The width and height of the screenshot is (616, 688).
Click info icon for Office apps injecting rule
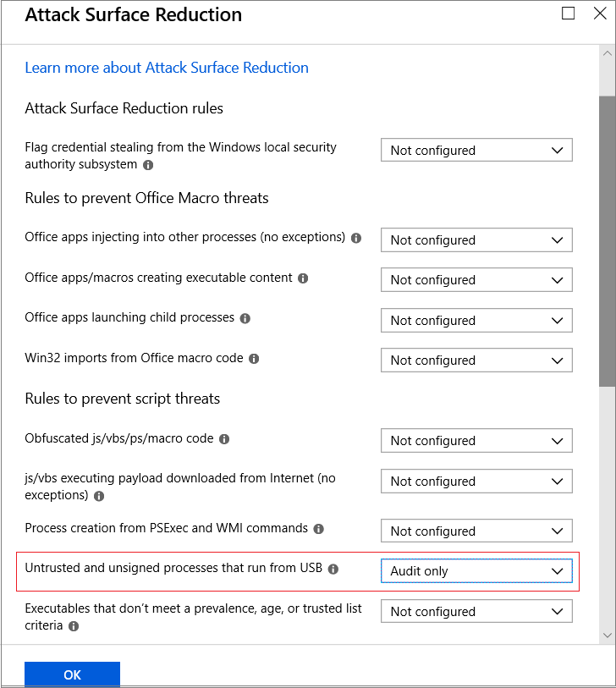tap(356, 239)
